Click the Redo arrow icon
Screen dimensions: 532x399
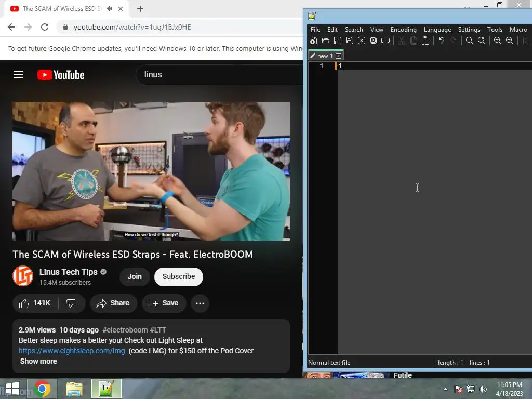coord(454,41)
